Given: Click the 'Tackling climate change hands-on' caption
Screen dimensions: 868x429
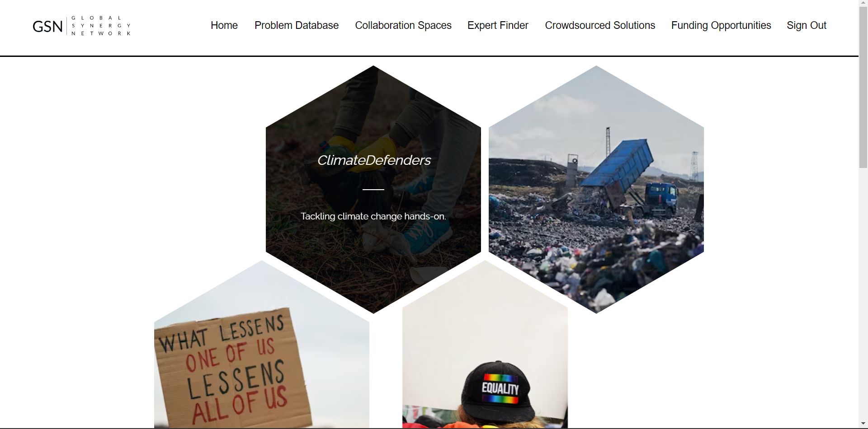Looking at the screenshot, I should (x=373, y=216).
